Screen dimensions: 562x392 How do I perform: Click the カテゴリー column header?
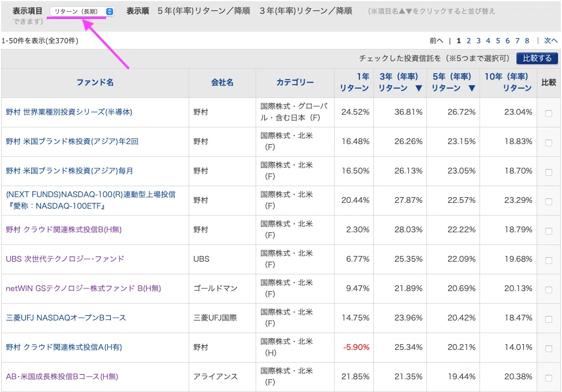click(295, 82)
